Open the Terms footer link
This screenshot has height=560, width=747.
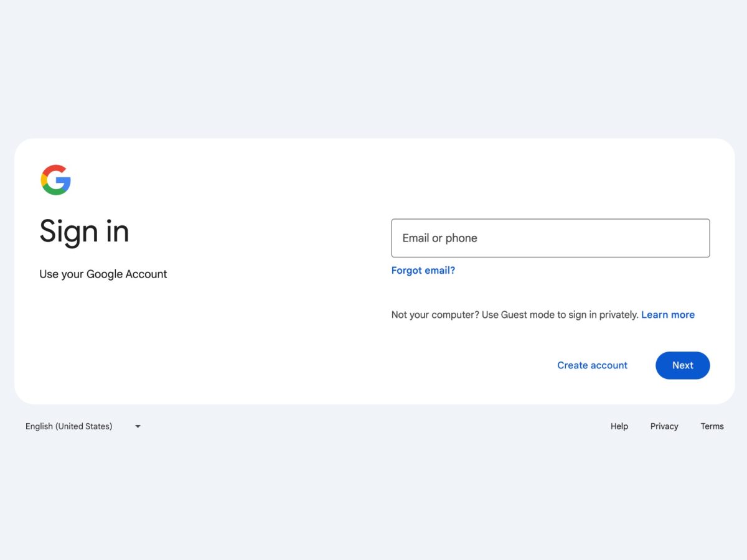coord(712,426)
